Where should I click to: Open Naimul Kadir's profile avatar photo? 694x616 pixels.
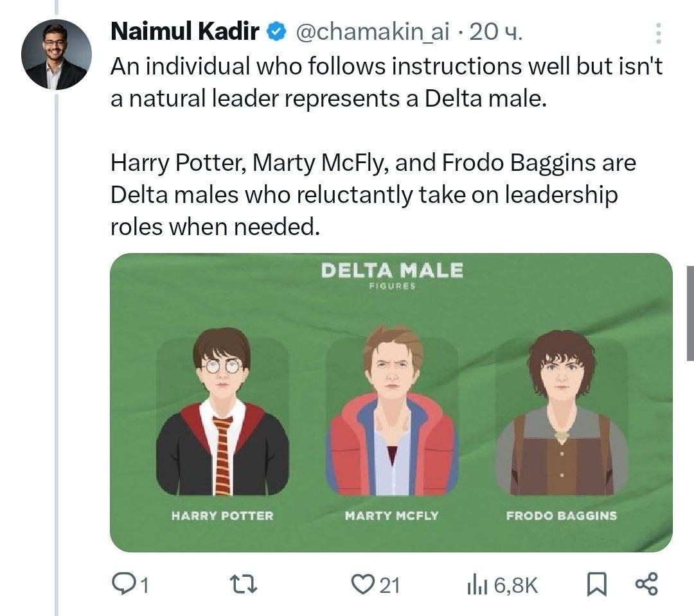56,55
